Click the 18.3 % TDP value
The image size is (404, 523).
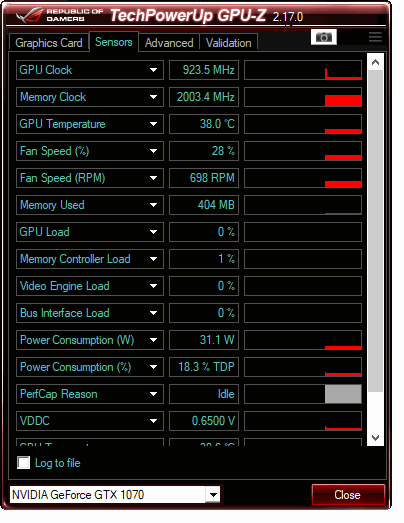[204, 367]
